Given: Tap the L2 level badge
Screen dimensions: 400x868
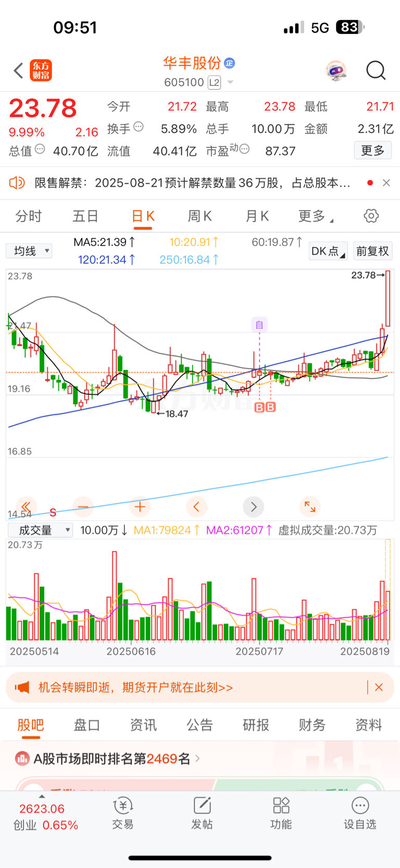Looking at the screenshot, I should pyautogui.click(x=214, y=82).
